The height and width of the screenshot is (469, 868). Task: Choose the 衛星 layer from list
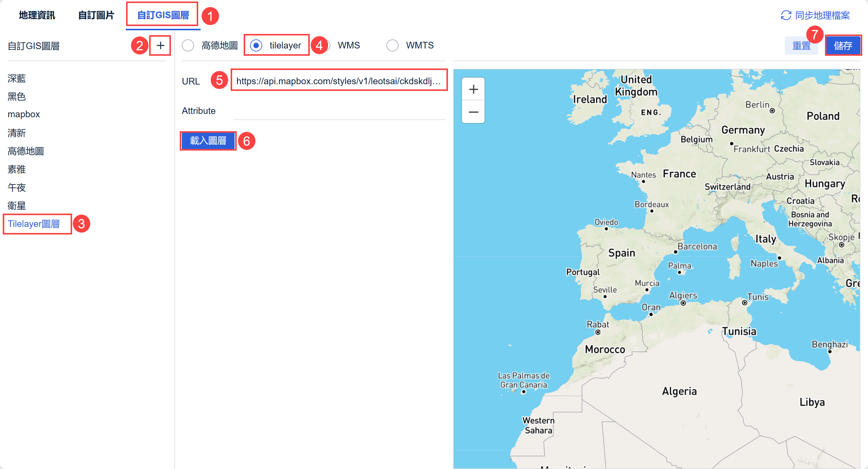[x=17, y=205]
